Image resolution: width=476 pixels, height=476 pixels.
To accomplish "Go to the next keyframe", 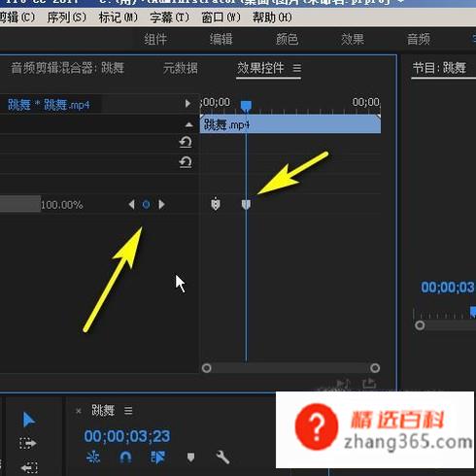I will coord(161,205).
